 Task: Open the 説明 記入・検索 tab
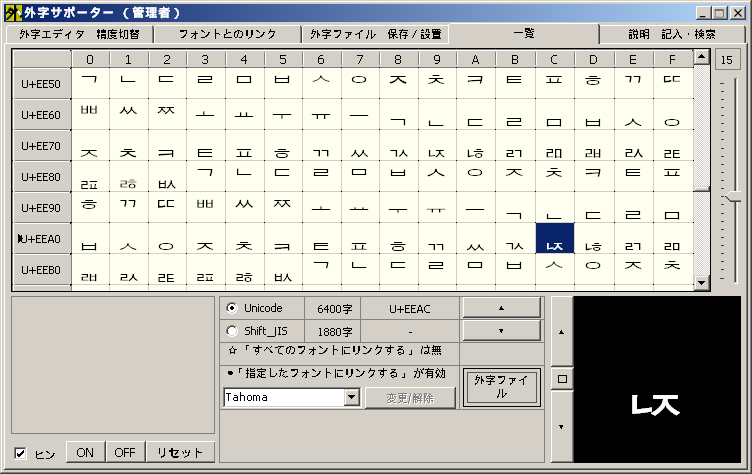pyautogui.click(x=672, y=35)
